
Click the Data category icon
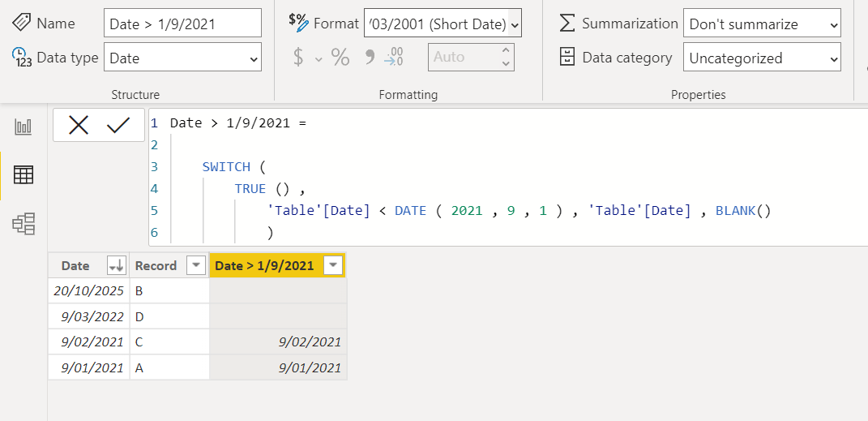coord(567,57)
